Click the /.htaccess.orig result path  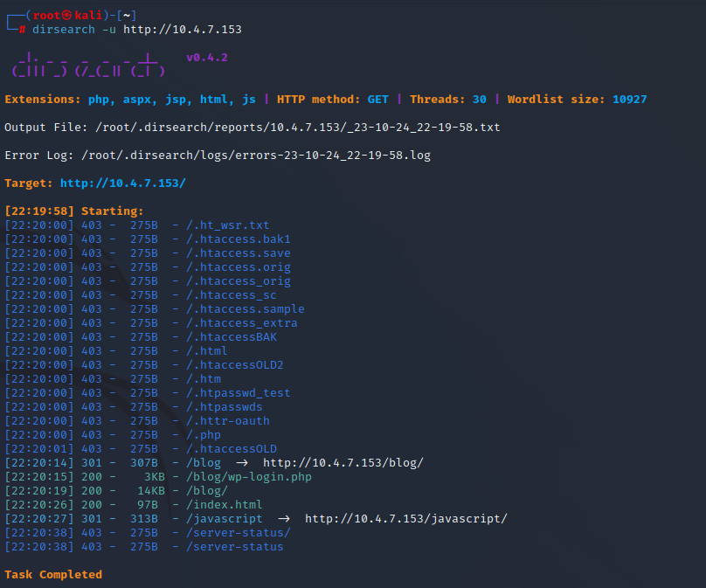tap(239, 267)
